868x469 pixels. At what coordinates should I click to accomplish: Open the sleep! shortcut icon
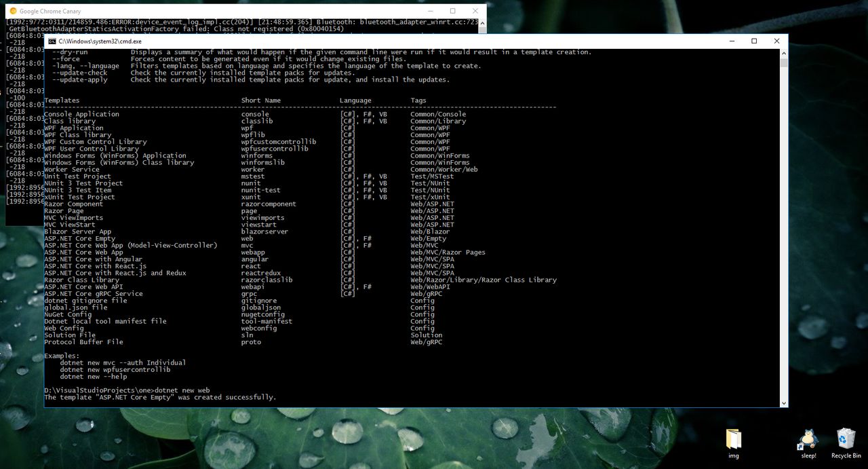tap(808, 443)
